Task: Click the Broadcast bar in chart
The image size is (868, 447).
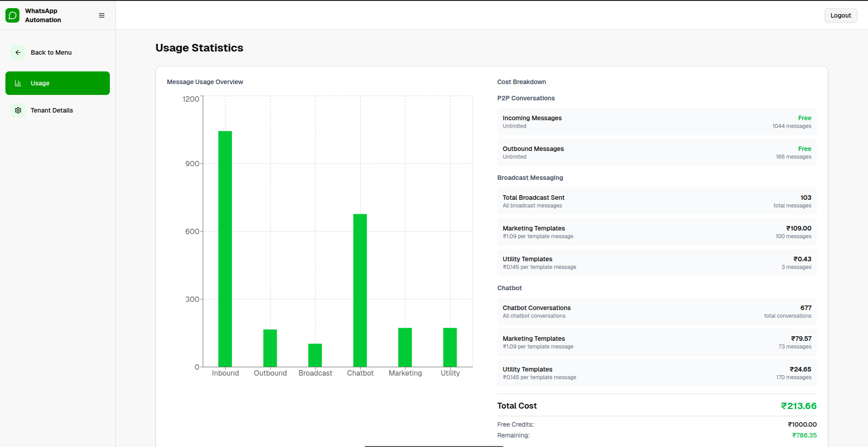Action: tap(315, 355)
